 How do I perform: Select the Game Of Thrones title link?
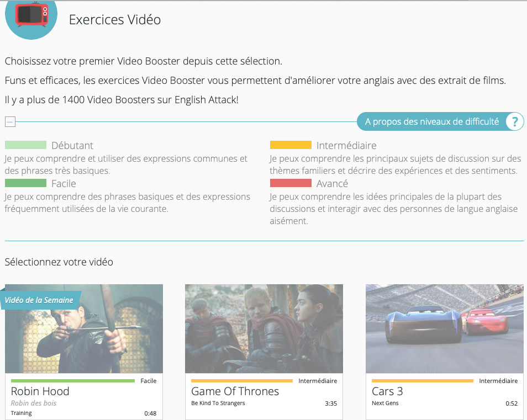click(x=235, y=391)
